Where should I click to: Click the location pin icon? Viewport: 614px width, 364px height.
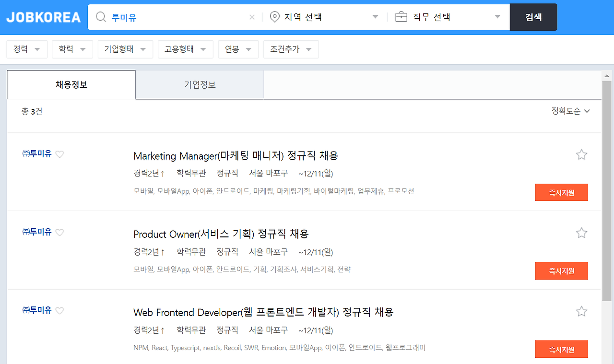coord(274,17)
